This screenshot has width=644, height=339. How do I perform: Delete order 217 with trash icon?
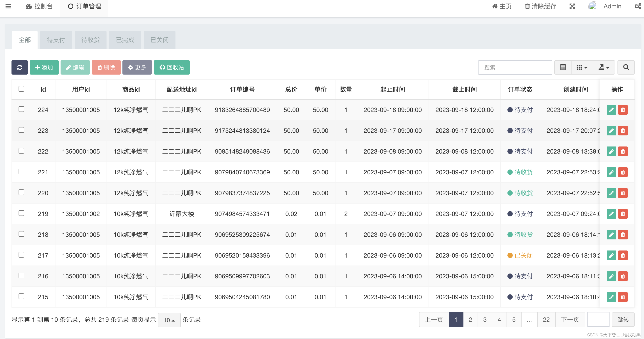[623, 255]
